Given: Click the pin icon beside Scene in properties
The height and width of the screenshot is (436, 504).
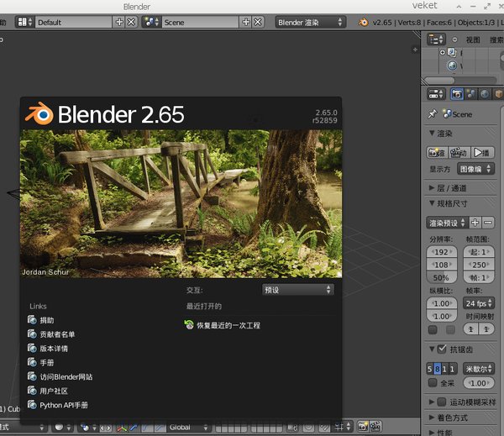Looking at the screenshot, I should 433,114.
